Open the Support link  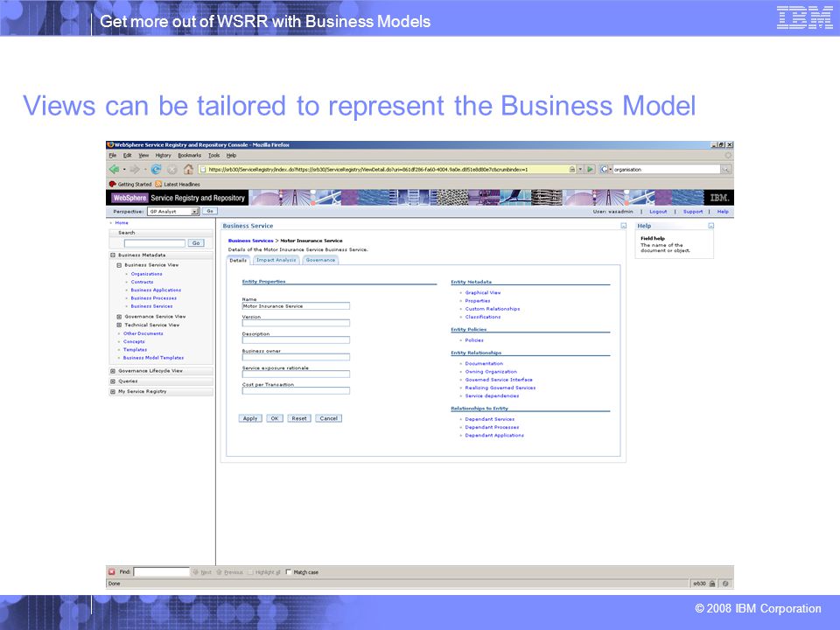693,212
